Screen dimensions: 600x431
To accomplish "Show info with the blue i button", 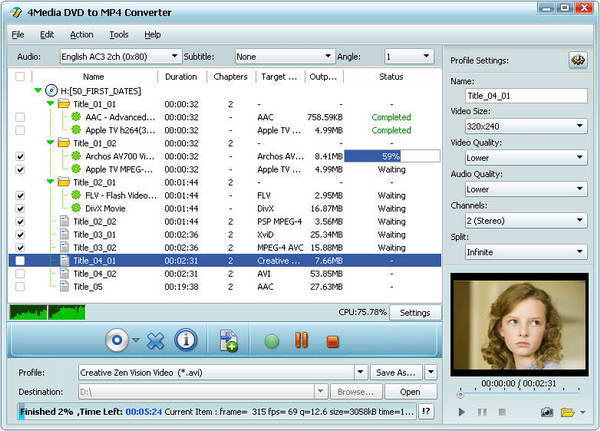I will [x=186, y=340].
